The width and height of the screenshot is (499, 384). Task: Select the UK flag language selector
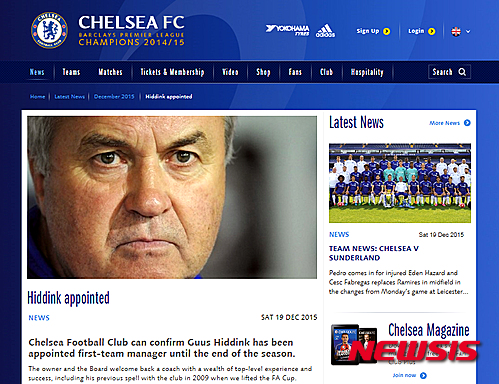pos(456,32)
